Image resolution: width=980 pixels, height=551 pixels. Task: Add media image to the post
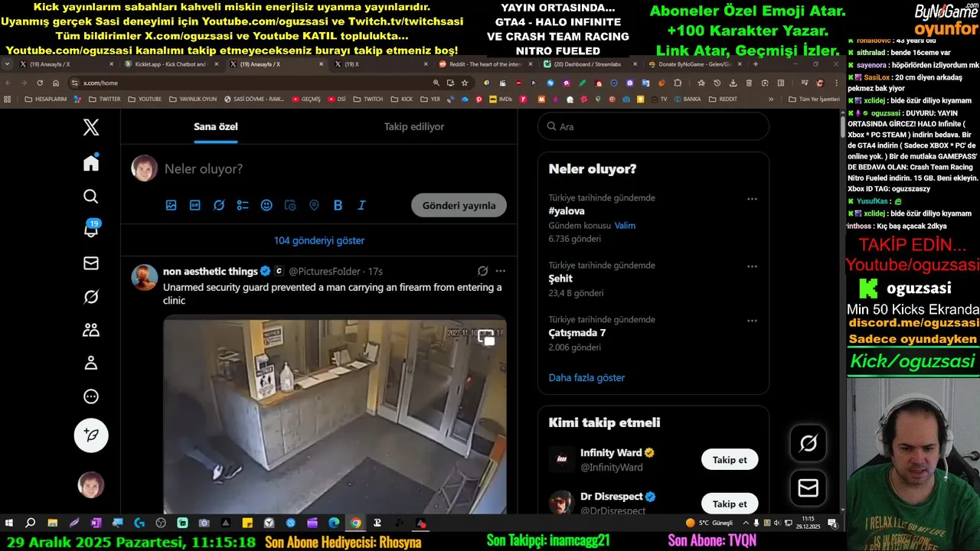171,205
